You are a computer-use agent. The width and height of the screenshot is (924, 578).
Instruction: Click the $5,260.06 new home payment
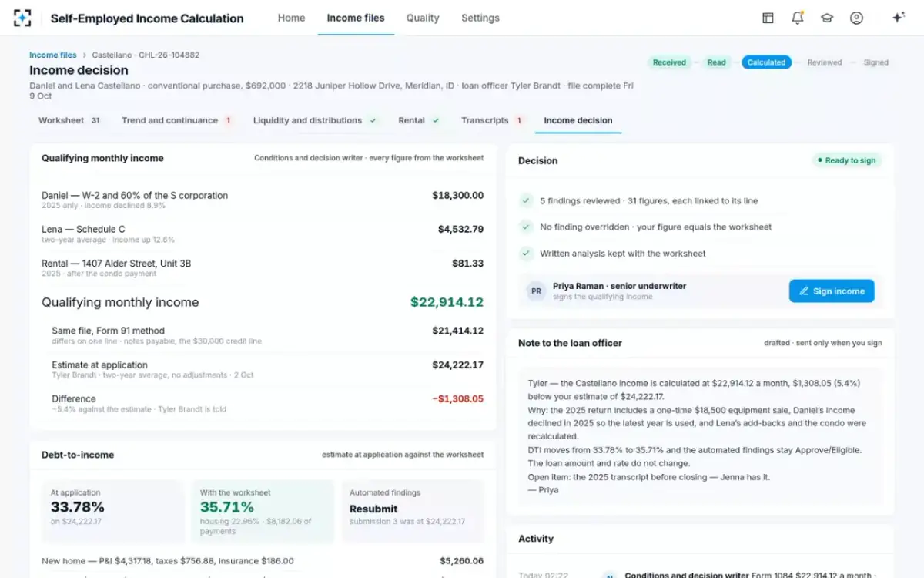(462, 561)
